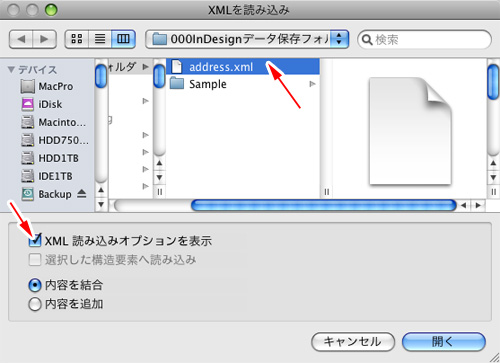Click the Sample folder icon
The width and height of the screenshot is (500, 363).
177,84
